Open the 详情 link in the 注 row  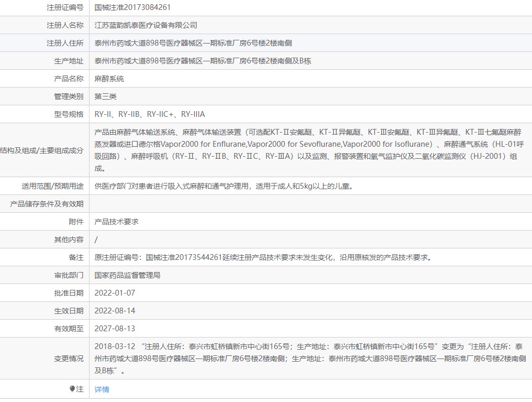[x=102, y=389]
